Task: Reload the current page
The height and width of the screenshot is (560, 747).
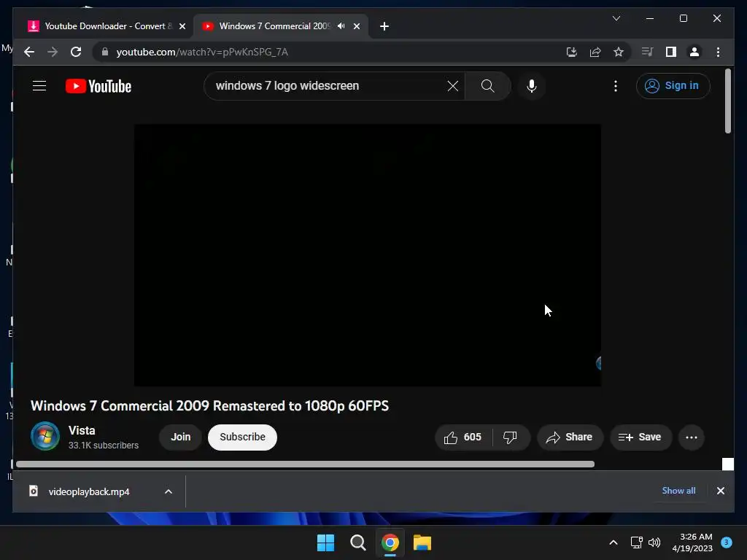Action: point(76,52)
